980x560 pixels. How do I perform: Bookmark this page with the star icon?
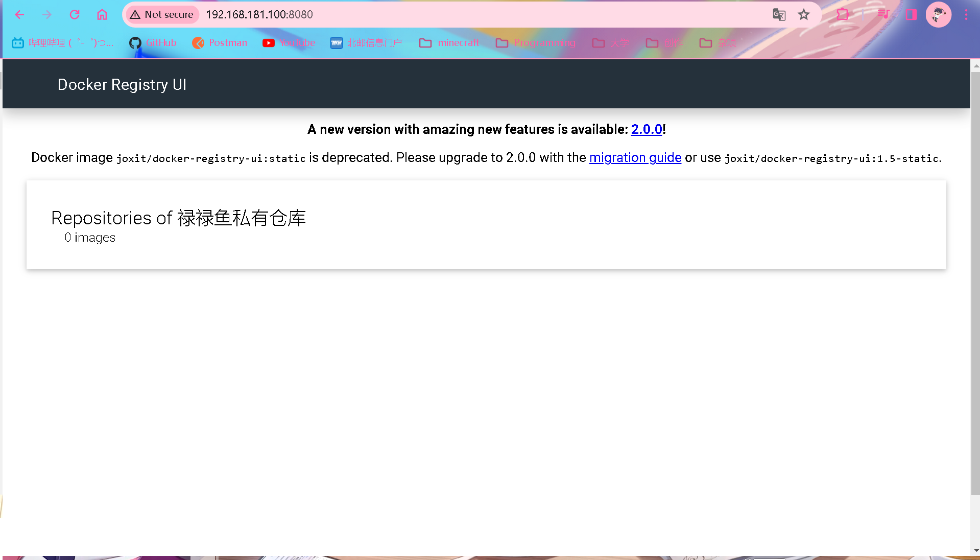[804, 14]
